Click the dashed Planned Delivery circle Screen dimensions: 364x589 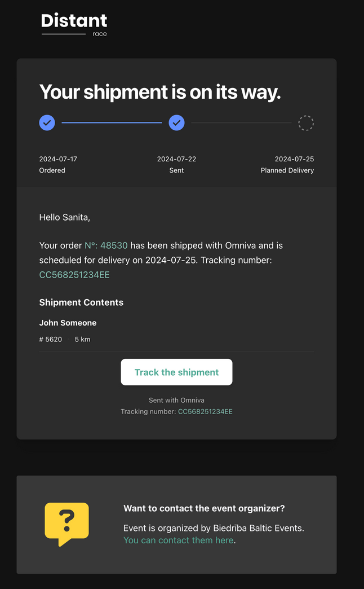pos(306,122)
